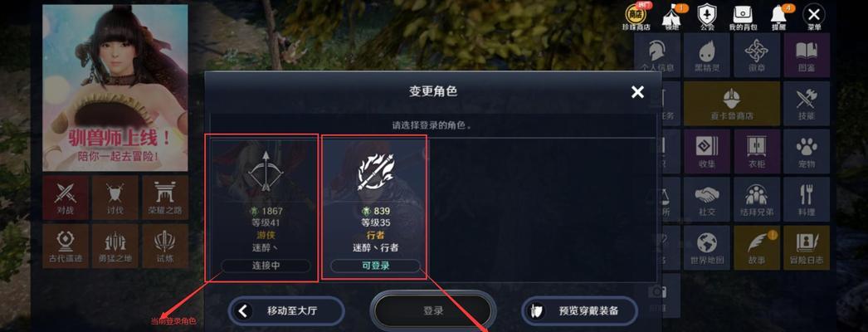Open the 夏卡鲁商店 tile
868x332 pixels.
click(x=731, y=104)
